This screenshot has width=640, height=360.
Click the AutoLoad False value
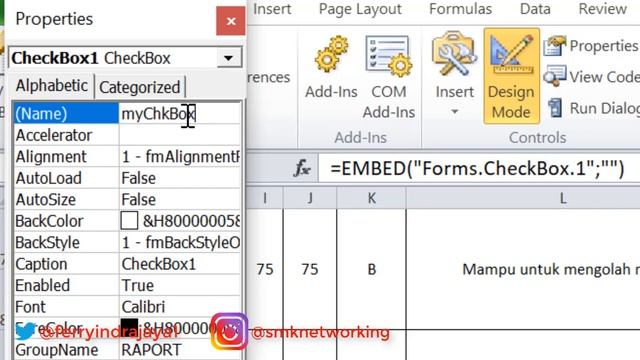[180, 178]
